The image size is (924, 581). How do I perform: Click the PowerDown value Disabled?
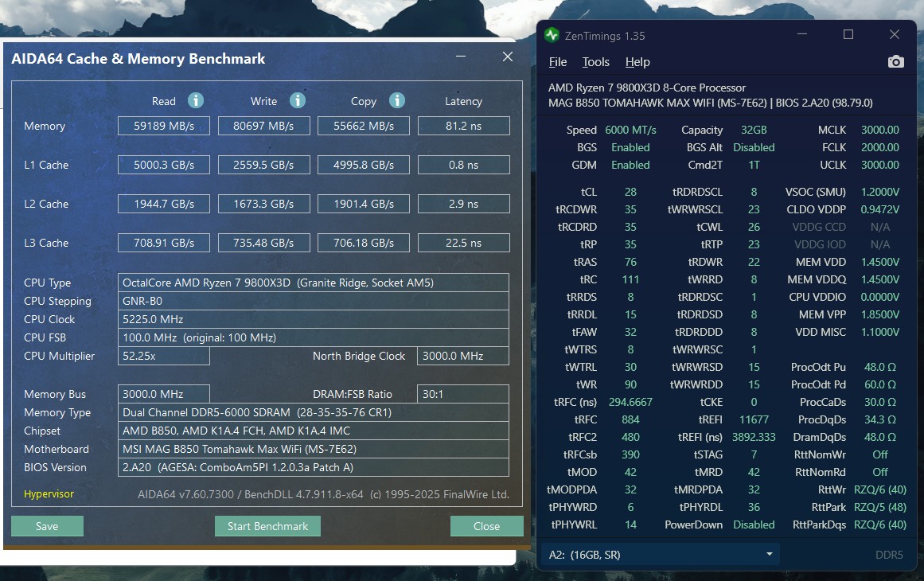tap(754, 524)
